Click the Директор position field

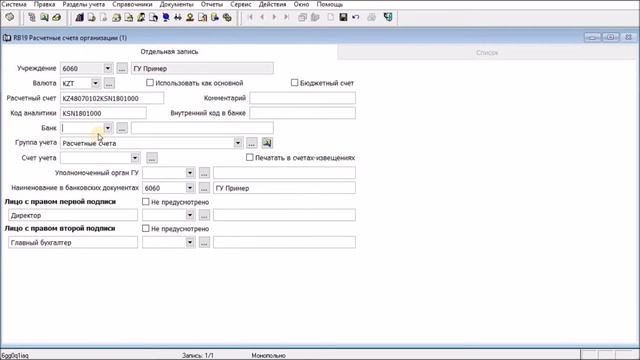tap(73, 215)
